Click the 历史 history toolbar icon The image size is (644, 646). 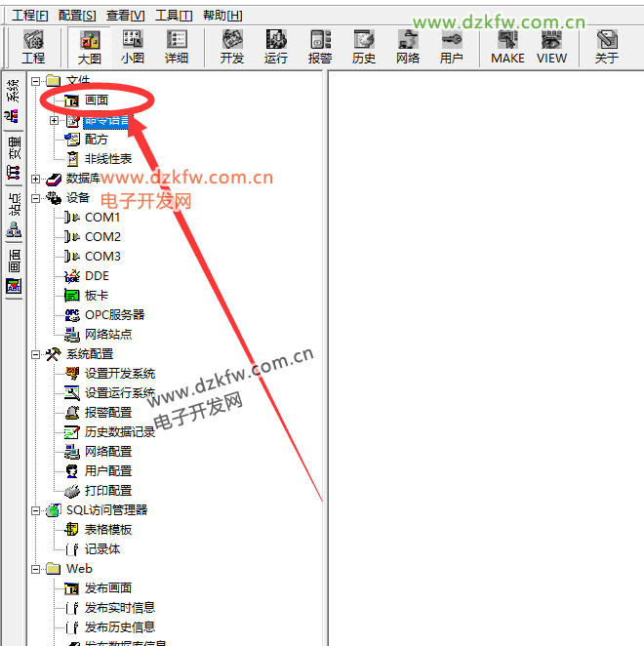[364, 46]
